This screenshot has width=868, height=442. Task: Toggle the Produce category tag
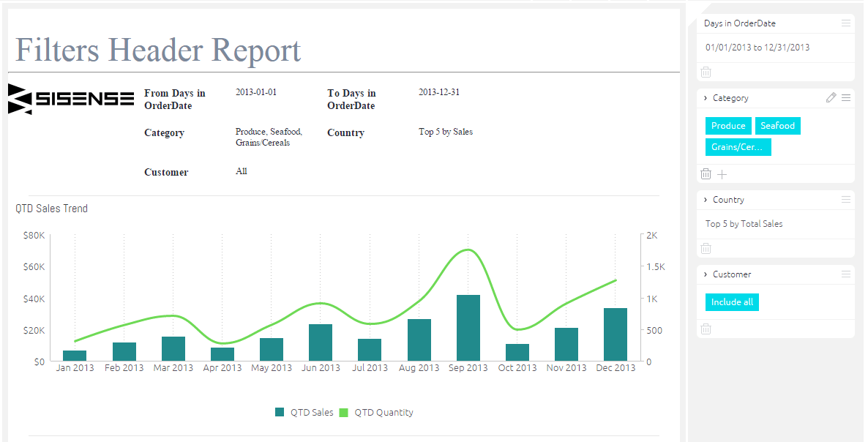pyautogui.click(x=728, y=126)
